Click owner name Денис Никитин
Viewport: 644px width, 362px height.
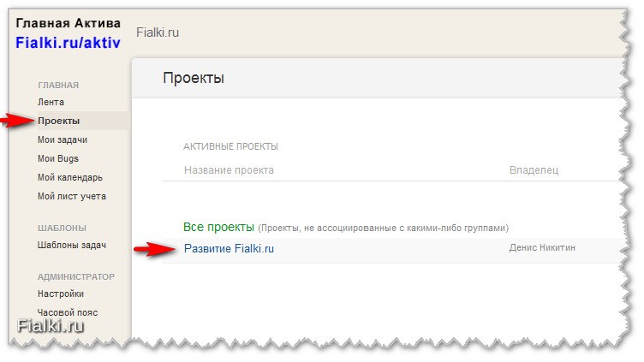[542, 247]
